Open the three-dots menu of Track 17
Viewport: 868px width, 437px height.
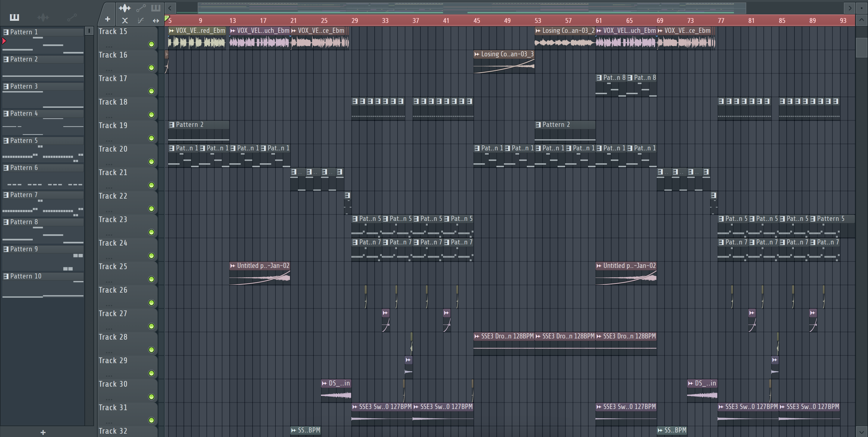tap(109, 94)
